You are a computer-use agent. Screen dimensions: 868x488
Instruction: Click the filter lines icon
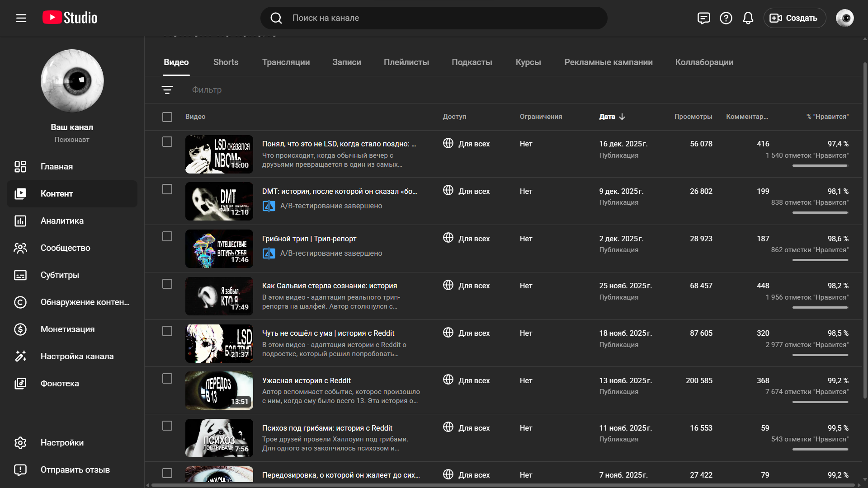tap(167, 90)
